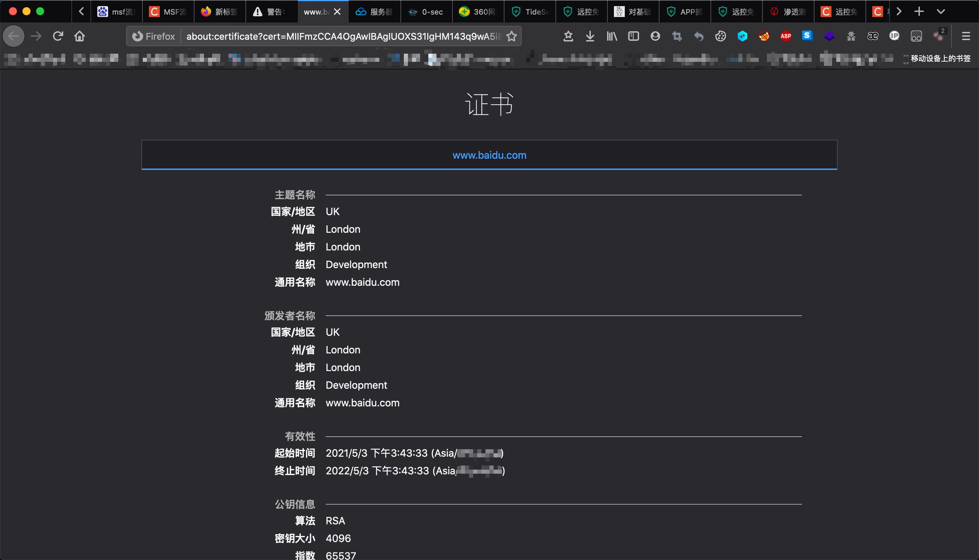
Task: Open the bookmarks tray star icon
Action: coord(568,36)
